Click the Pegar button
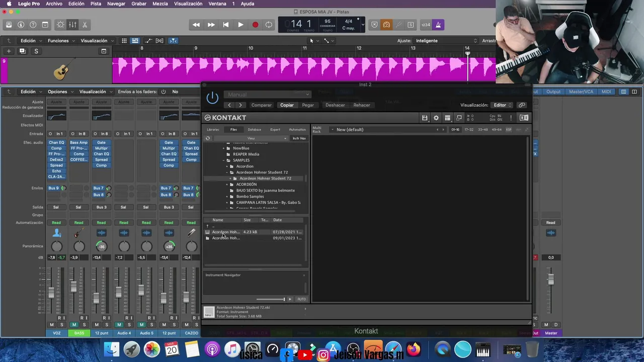The image size is (644, 362). click(308, 105)
